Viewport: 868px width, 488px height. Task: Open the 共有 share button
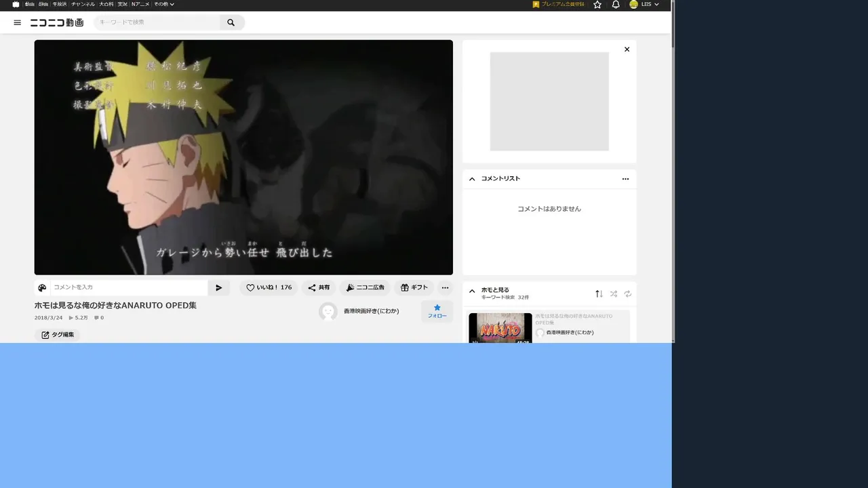(319, 287)
